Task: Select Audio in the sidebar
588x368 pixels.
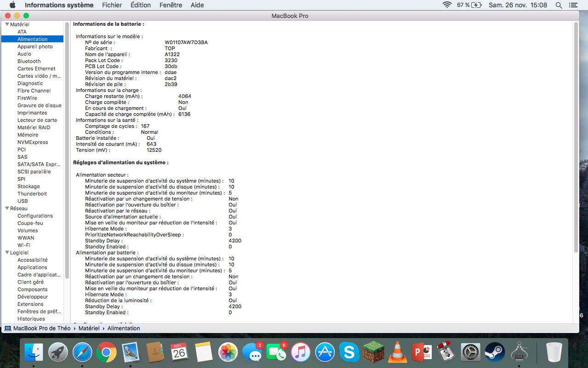Action: (x=24, y=54)
